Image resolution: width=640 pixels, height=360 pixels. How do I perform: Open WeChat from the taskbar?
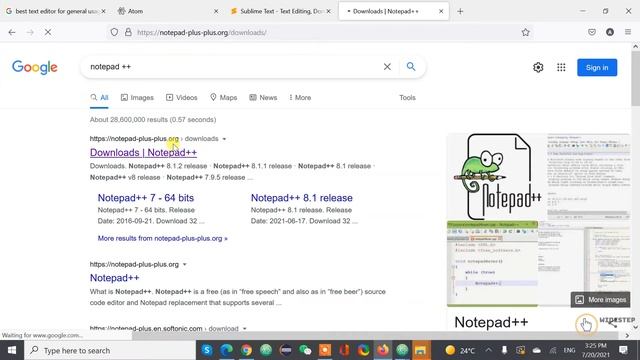coord(305,350)
